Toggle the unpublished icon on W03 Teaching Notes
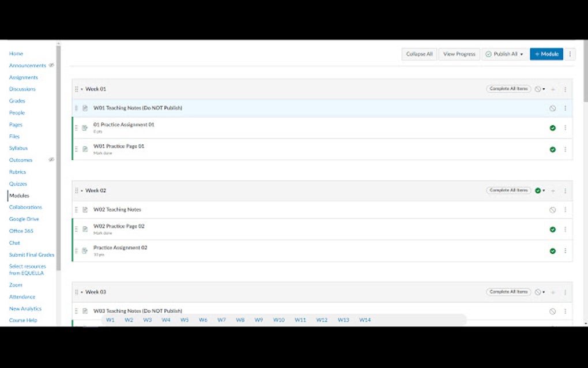588x368 pixels. point(552,310)
